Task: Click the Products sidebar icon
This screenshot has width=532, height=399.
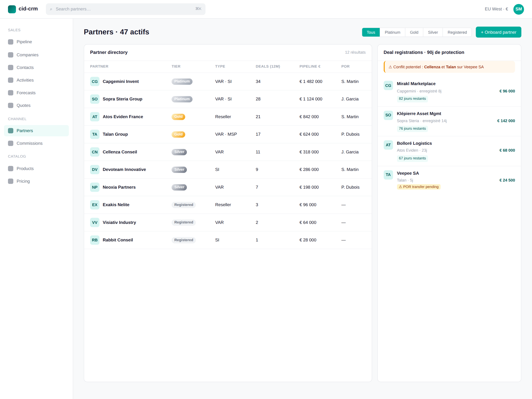Action: tap(11, 169)
